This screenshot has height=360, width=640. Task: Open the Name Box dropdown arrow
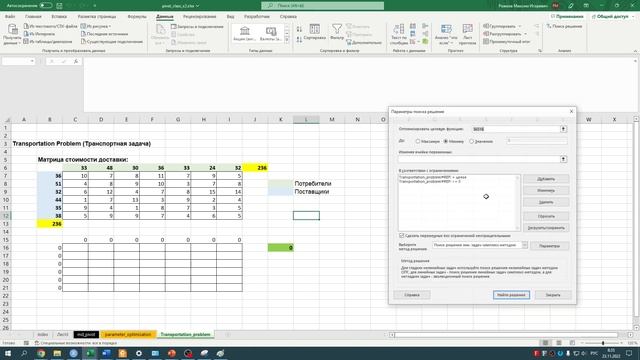(32, 61)
